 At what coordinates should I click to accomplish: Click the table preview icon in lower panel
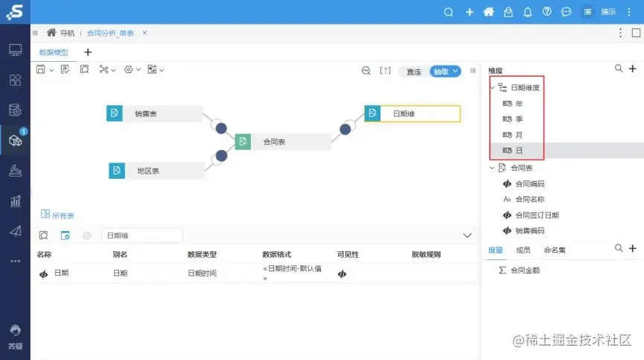[43, 236]
